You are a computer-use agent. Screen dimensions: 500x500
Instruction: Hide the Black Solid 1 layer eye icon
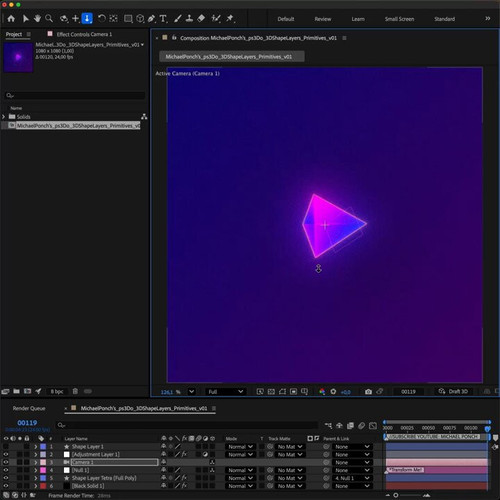tap(6, 486)
